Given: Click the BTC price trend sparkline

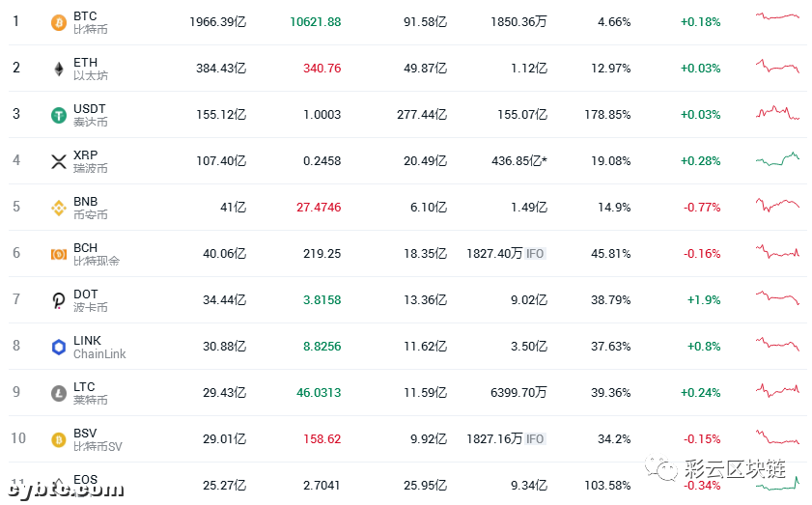Looking at the screenshot, I should coord(777,16).
